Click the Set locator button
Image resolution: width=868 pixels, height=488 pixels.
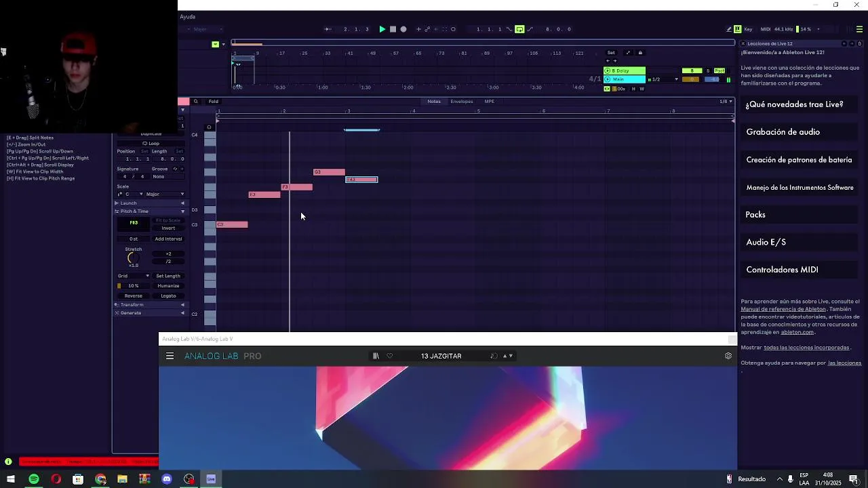[611, 53]
